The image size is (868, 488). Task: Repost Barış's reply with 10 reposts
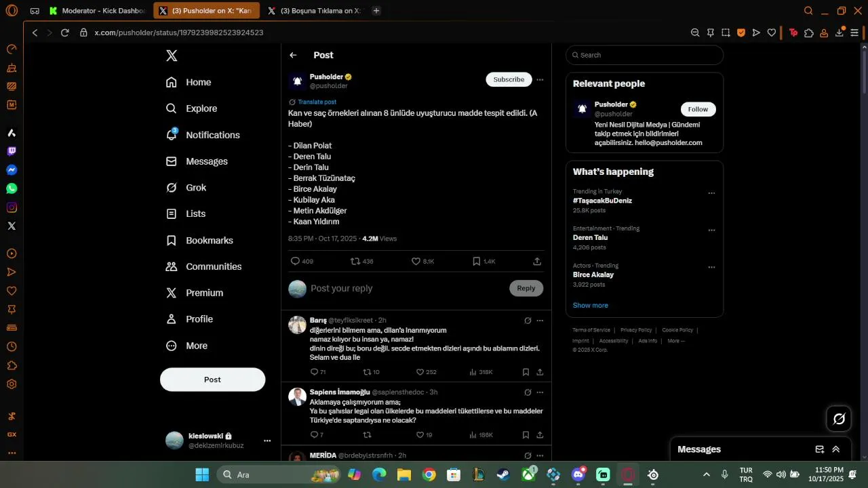(x=371, y=372)
